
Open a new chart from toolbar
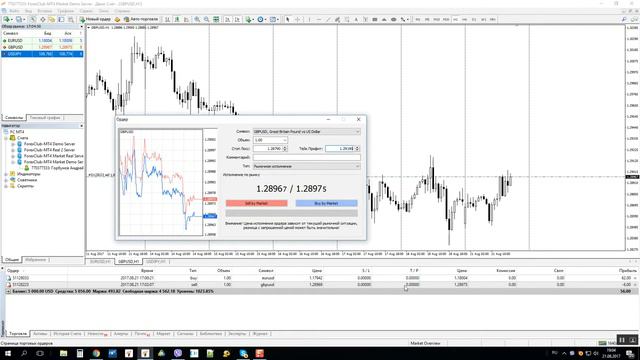[x=7, y=19]
